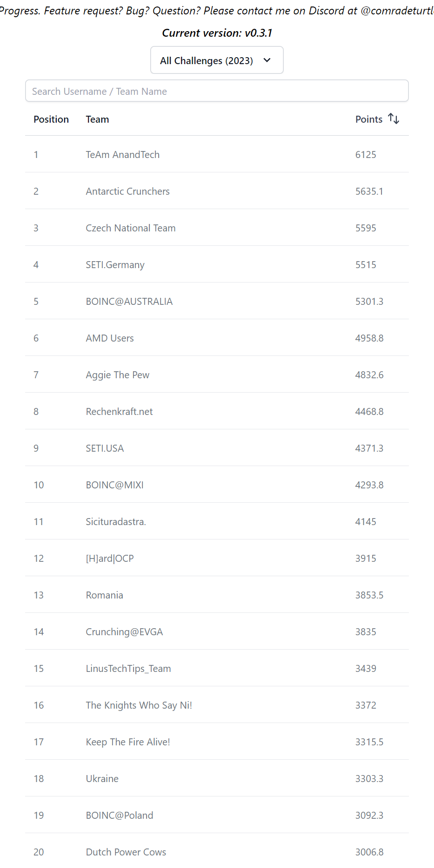Image resolution: width=434 pixels, height=868 pixels.
Task: Select the Antarctic Crunchers team
Action: click(x=127, y=191)
